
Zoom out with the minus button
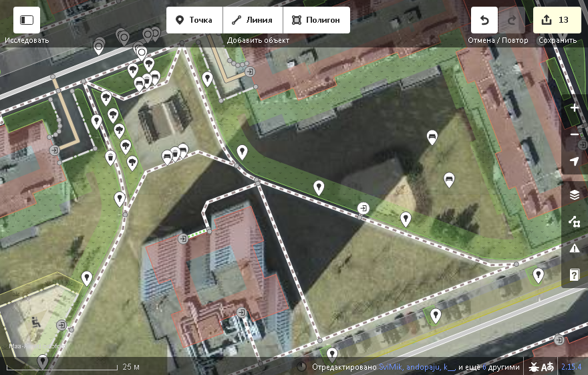tap(575, 134)
